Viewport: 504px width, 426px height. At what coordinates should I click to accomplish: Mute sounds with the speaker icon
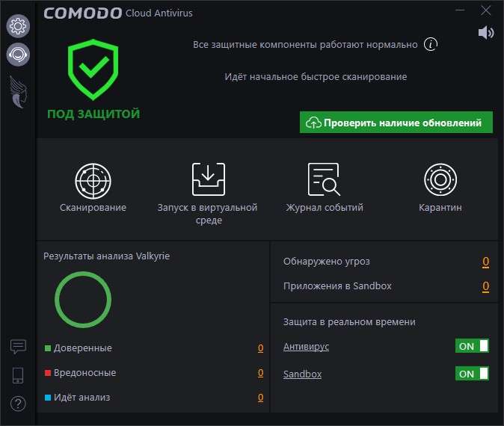click(x=485, y=32)
